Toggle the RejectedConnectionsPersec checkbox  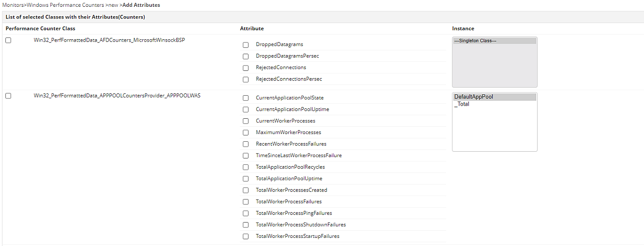[x=246, y=79]
